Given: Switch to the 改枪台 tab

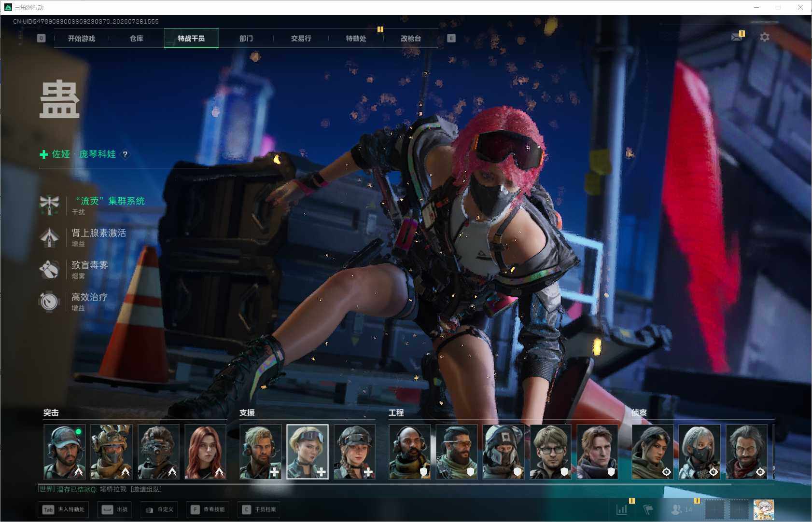Looking at the screenshot, I should coord(411,38).
